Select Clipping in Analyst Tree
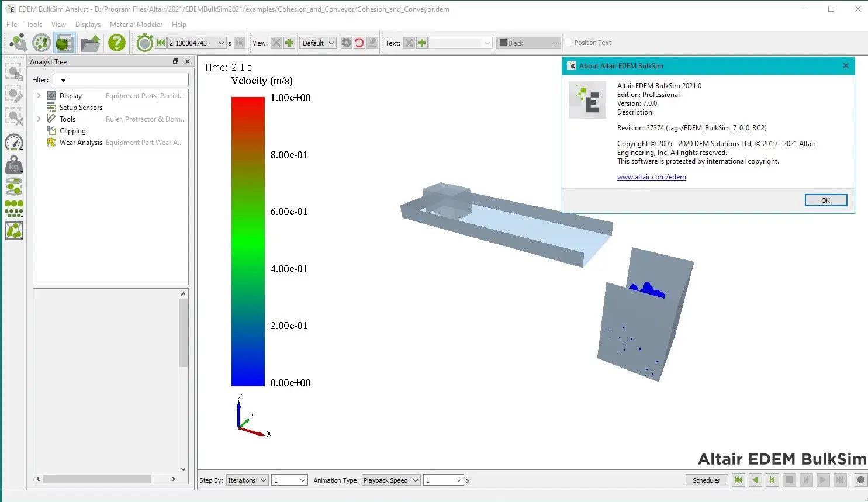Viewport: 868px width, 502px height. coord(72,131)
